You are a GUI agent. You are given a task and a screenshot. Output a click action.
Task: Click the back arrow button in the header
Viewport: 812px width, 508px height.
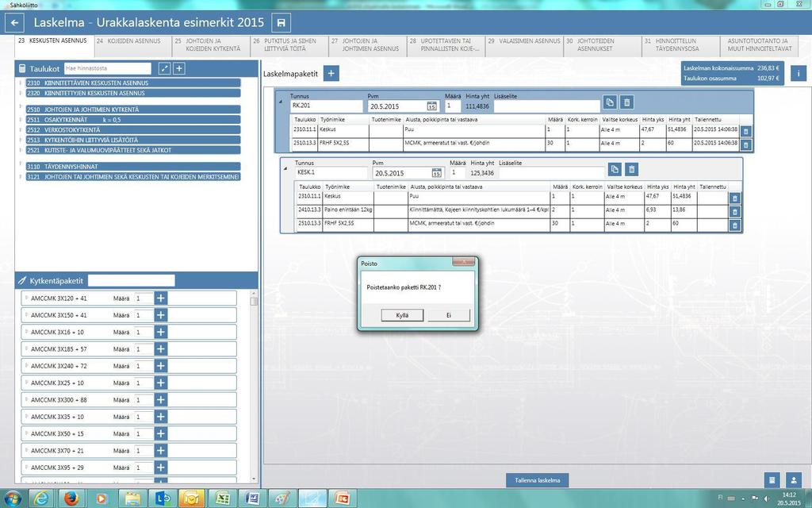click(14, 23)
